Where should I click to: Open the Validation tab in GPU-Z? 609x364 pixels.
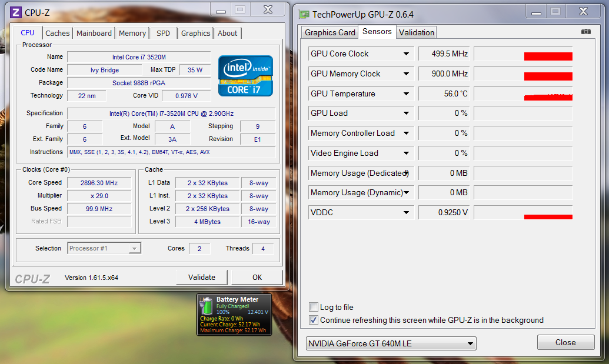(x=417, y=32)
